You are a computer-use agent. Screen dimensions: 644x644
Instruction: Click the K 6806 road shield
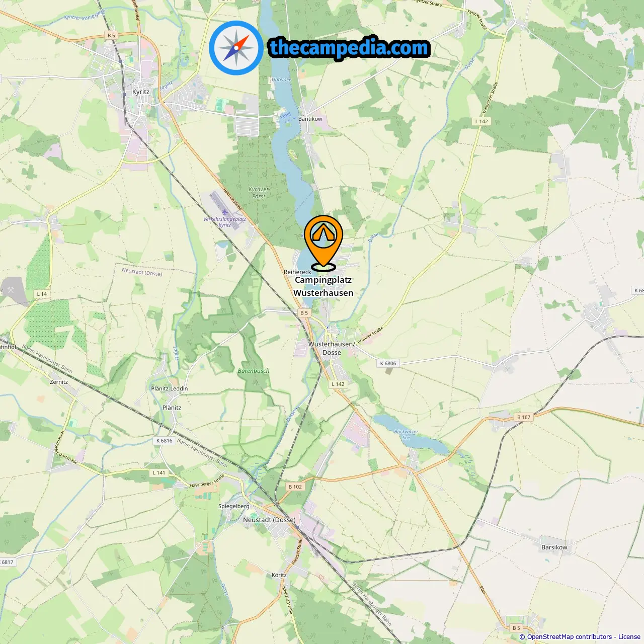[388, 363]
